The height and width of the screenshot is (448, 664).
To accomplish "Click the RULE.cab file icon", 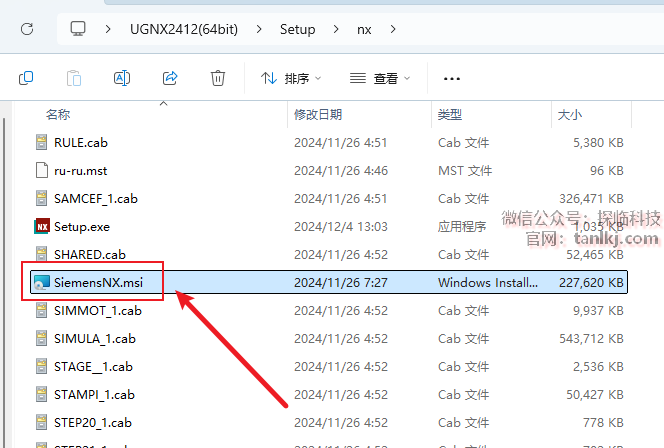I will [x=42, y=143].
